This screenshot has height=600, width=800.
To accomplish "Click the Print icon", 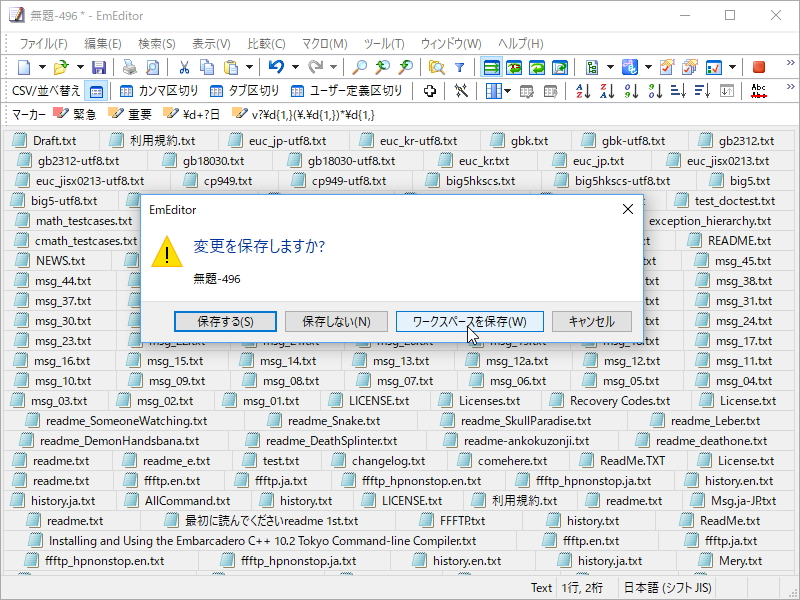I will pos(130,67).
